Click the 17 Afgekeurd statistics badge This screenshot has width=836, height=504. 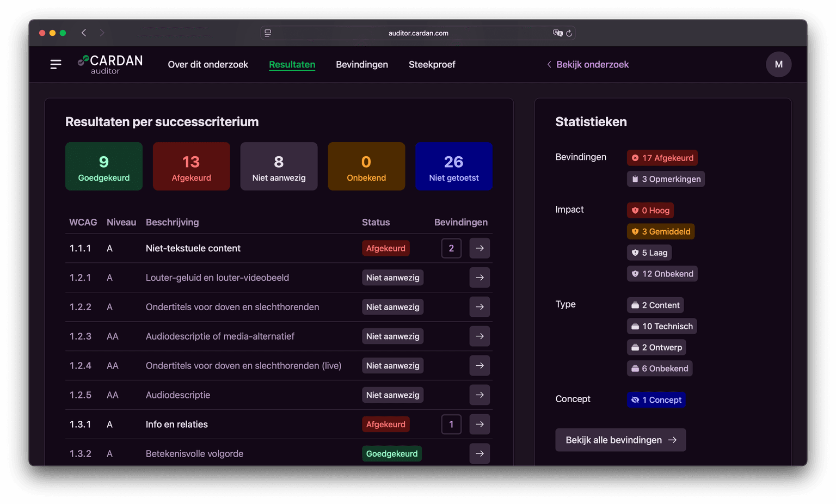[662, 158]
